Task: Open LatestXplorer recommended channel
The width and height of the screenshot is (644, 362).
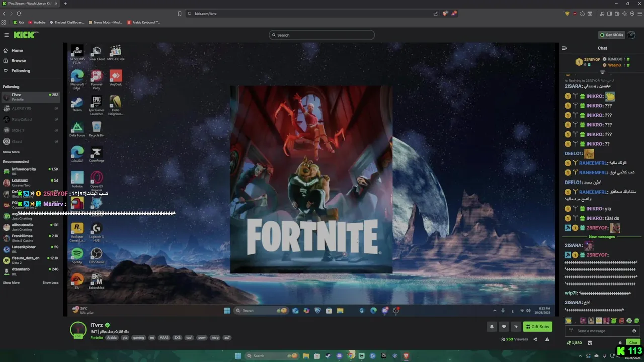Action: pos(30,249)
